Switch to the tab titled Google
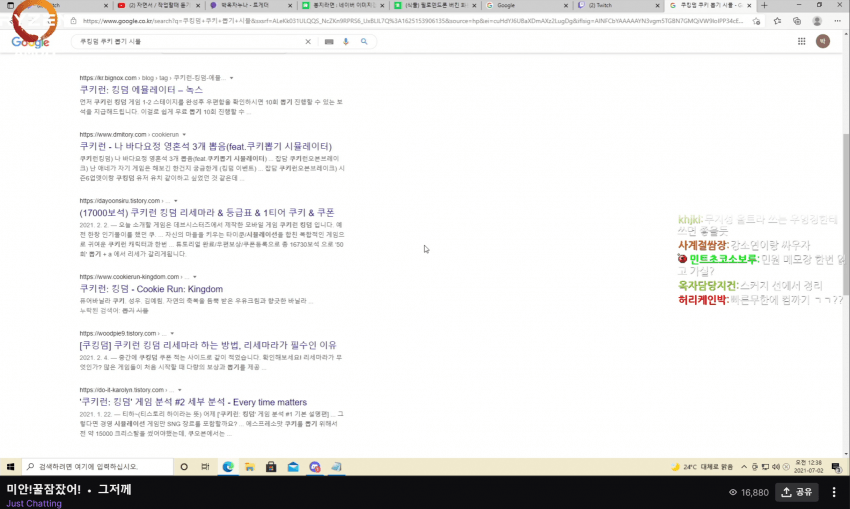Image resolution: width=850 pixels, height=509 pixels. [x=526, y=5]
